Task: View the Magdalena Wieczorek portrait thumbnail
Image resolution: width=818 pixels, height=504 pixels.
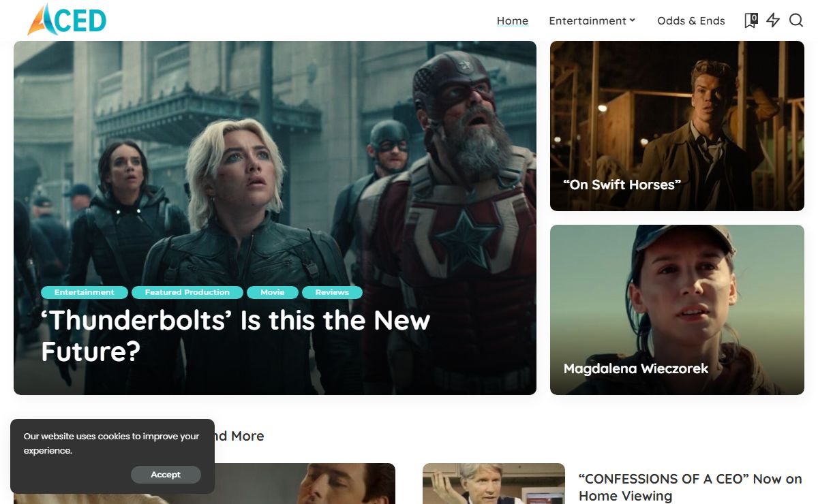Action: [677, 310]
